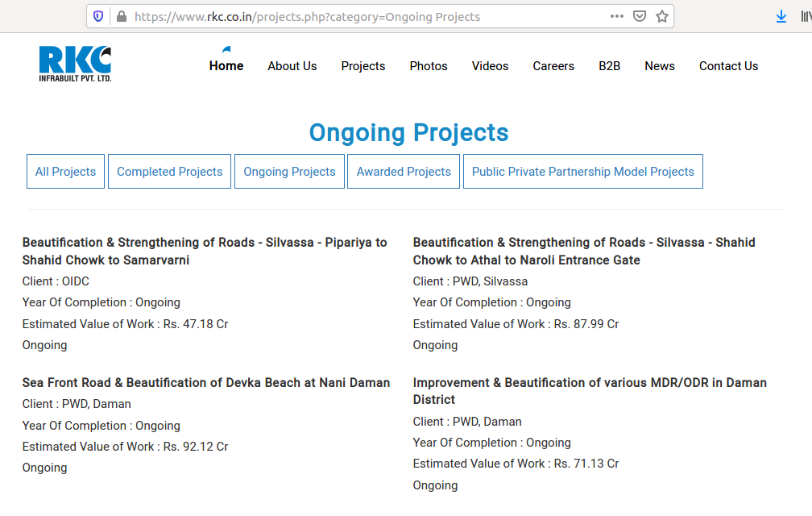The image size is (812, 516).
Task: Switch to the All Projects filter
Action: click(65, 172)
